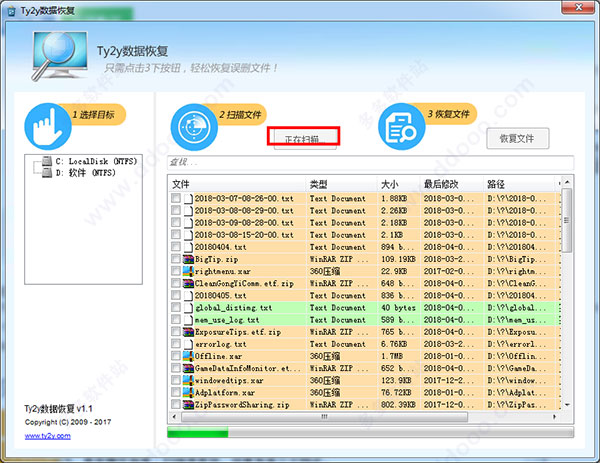Screen dimensions: 600x463
Task: Click the 802.39KB size cell
Action: coord(398,405)
